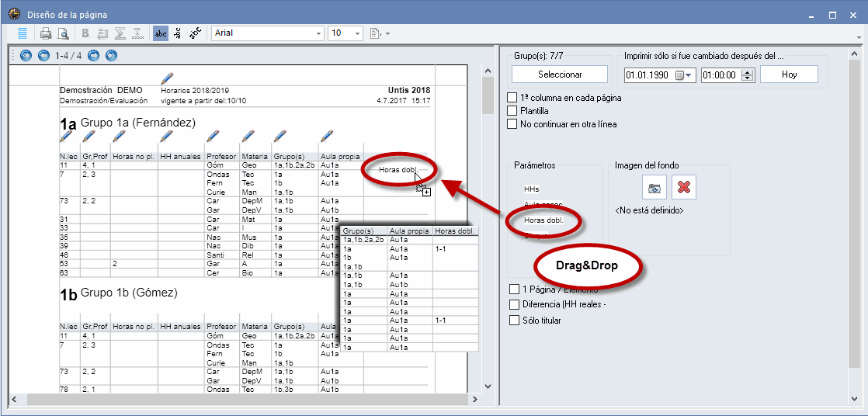
Task: Check No continuar en otra línea
Action: tap(512, 124)
